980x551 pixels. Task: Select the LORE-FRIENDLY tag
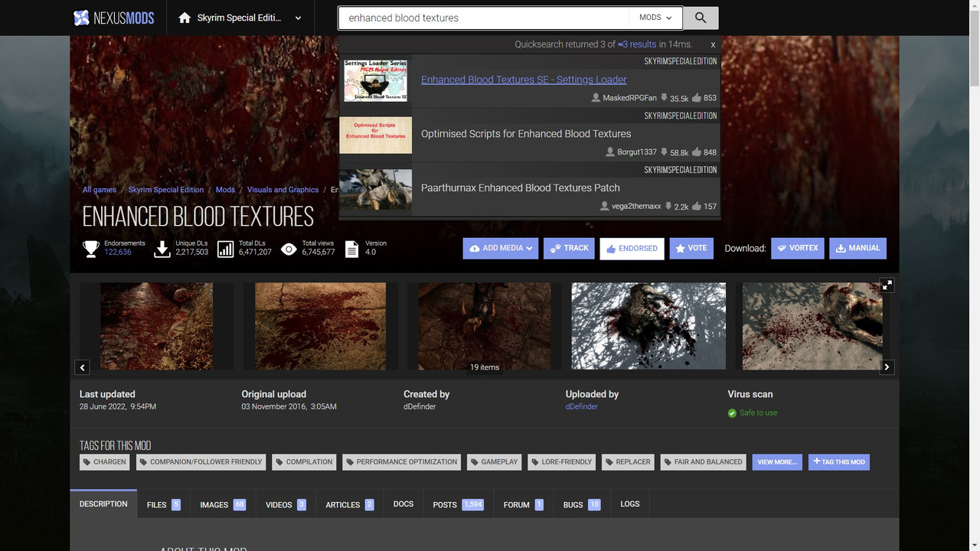click(562, 462)
